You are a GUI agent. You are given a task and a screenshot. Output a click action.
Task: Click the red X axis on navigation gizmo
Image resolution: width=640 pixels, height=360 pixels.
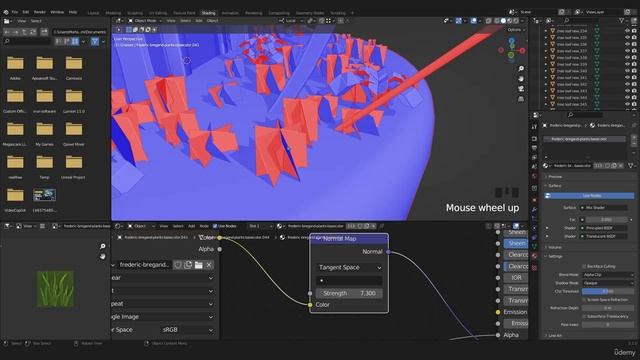522,51
